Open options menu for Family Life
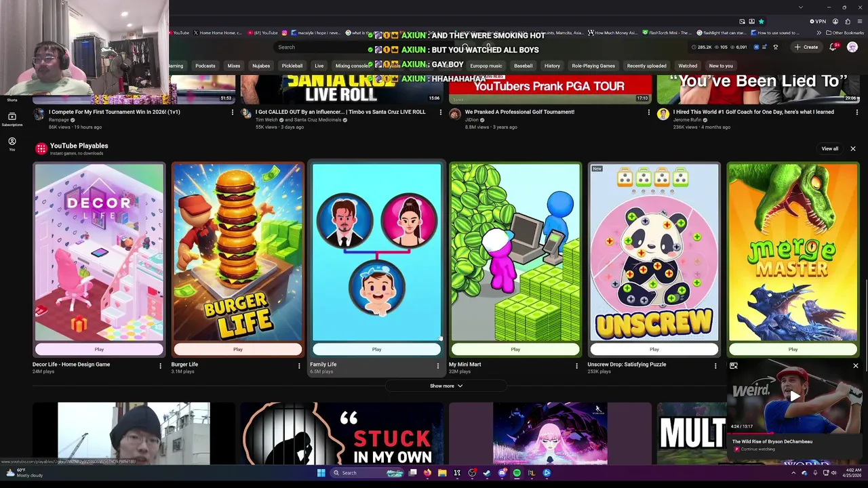 438,366
